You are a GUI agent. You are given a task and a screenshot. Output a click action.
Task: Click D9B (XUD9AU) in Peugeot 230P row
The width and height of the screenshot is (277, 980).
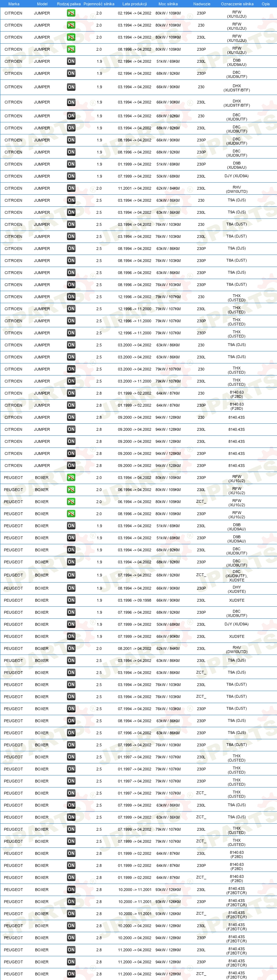click(237, 539)
